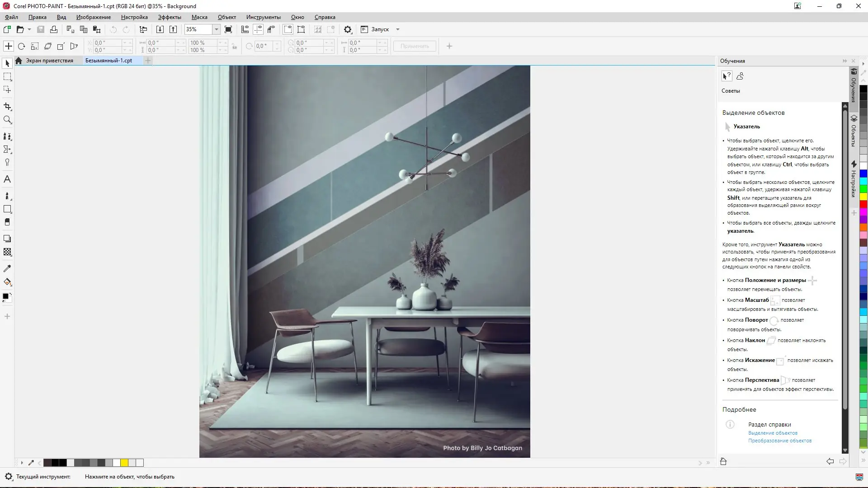Pick the Eyedropper tool

[x=7, y=269]
